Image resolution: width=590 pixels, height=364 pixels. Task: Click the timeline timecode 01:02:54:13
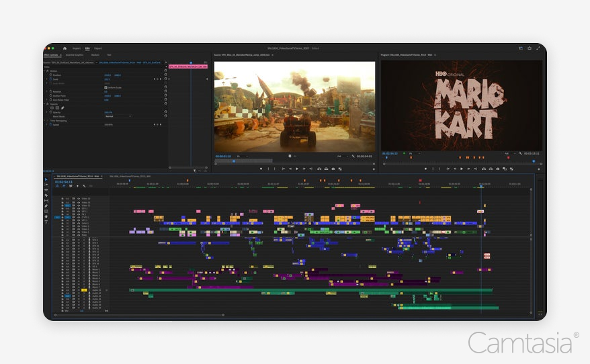63,182
